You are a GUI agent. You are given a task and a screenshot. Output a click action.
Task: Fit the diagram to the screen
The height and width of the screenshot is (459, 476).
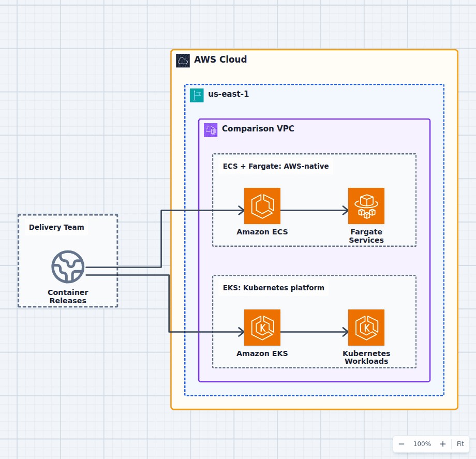460,444
